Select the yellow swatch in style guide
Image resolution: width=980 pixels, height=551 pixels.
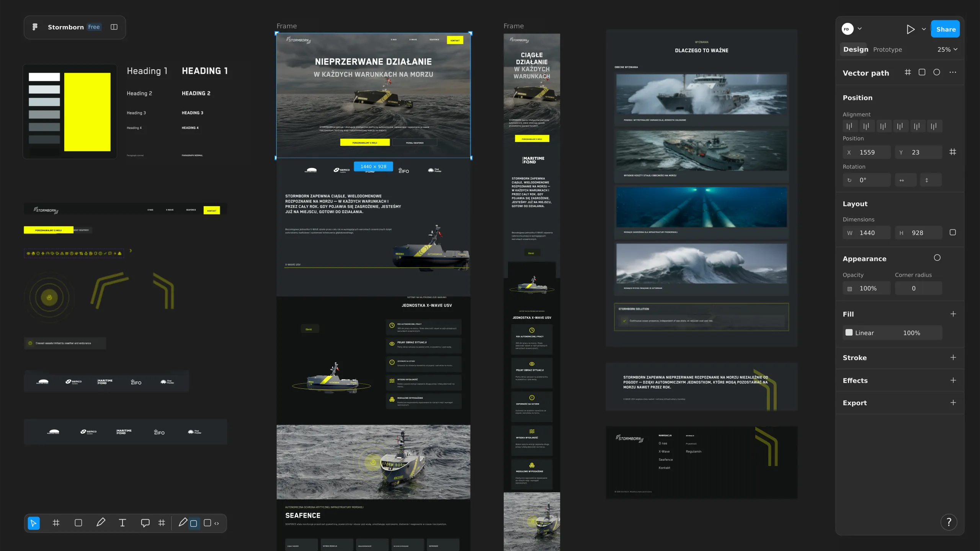(x=87, y=112)
